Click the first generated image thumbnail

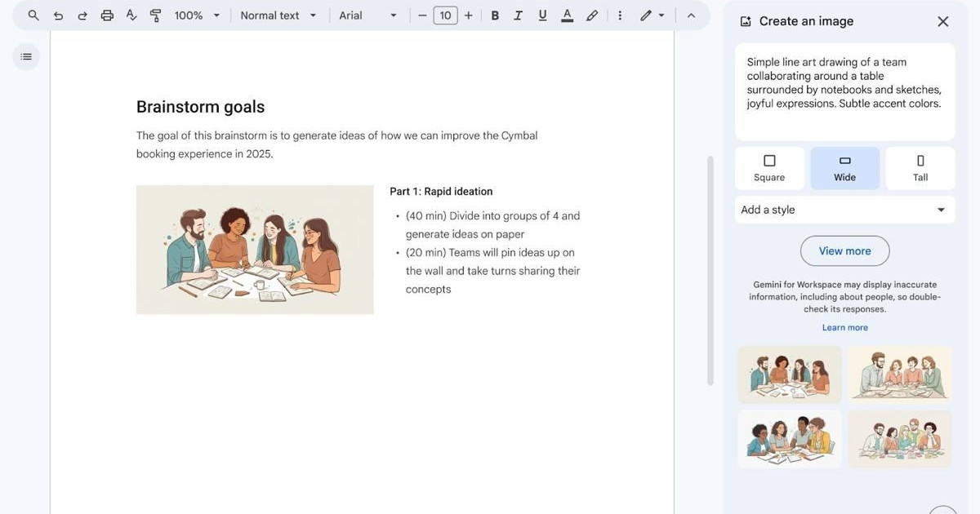(790, 374)
